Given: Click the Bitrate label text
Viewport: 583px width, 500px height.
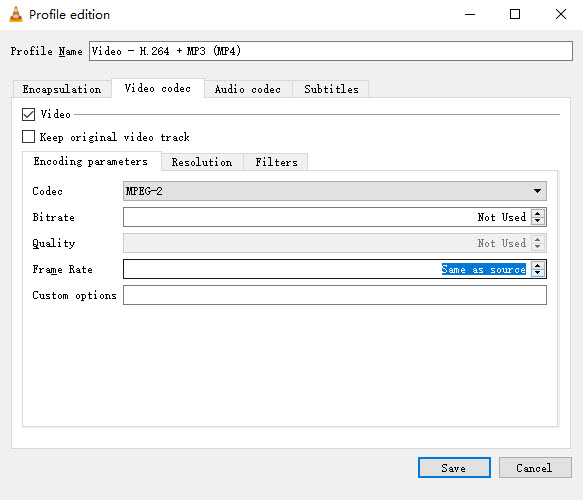Looking at the screenshot, I should [54, 217].
